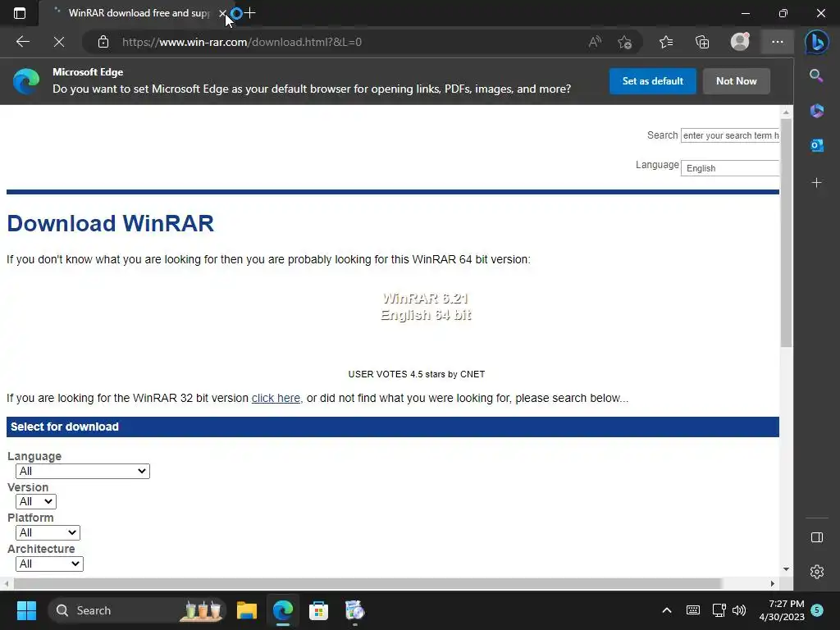
Task: Open top Language English dropdown
Action: pyautogui.click(x=729, y=168)
